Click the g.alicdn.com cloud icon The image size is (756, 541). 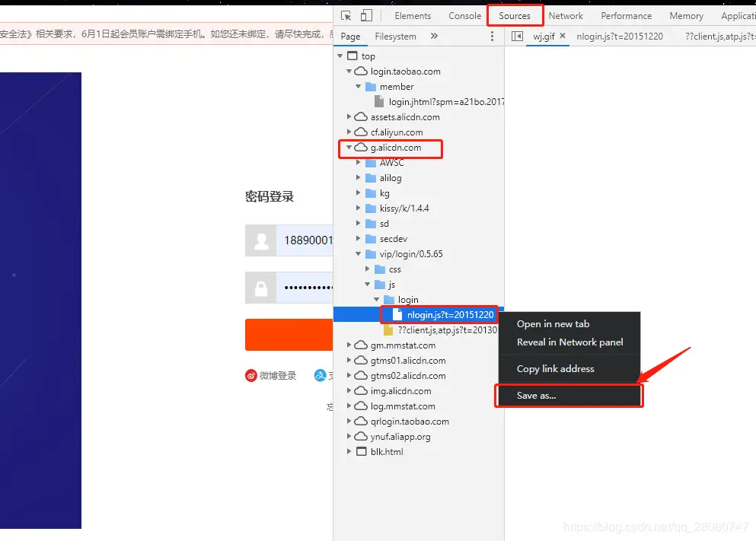[361, 148]
